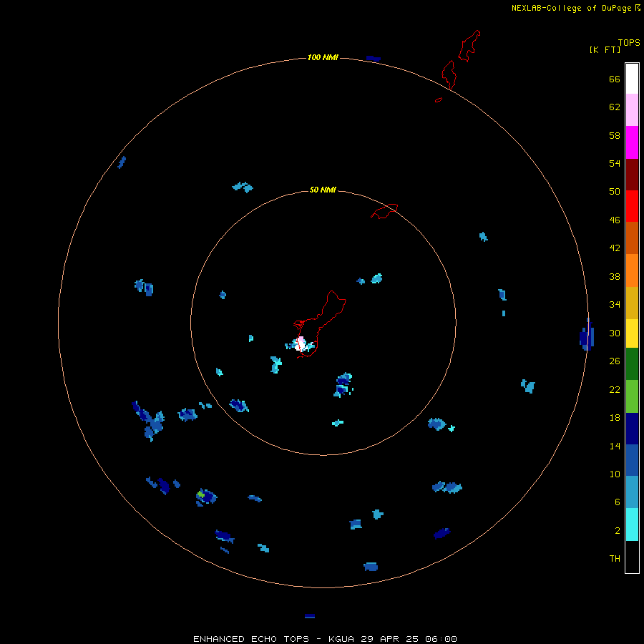Click the "50 NMI" range ring label
This screenshot has height=644, width=644.
click(323, 190)
